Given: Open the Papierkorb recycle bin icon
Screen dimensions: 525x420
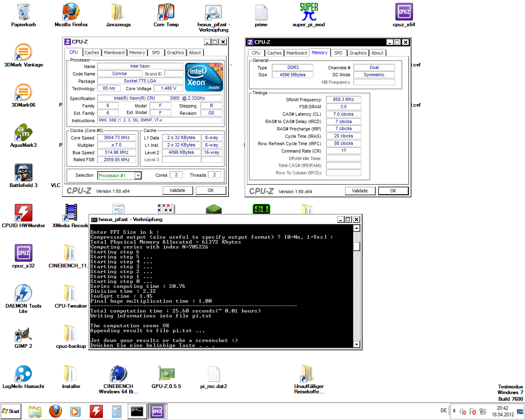Looking at the screenshot, I should [23, 15].
